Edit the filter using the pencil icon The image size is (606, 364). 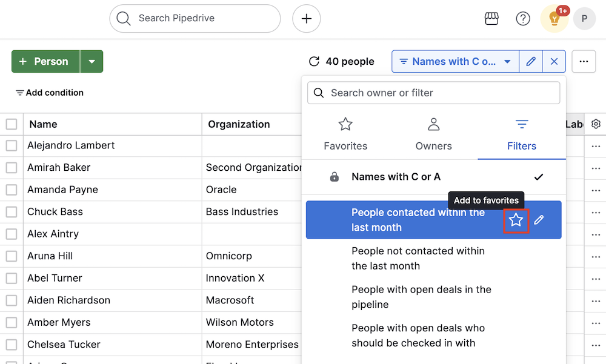(x=531, y=61)
